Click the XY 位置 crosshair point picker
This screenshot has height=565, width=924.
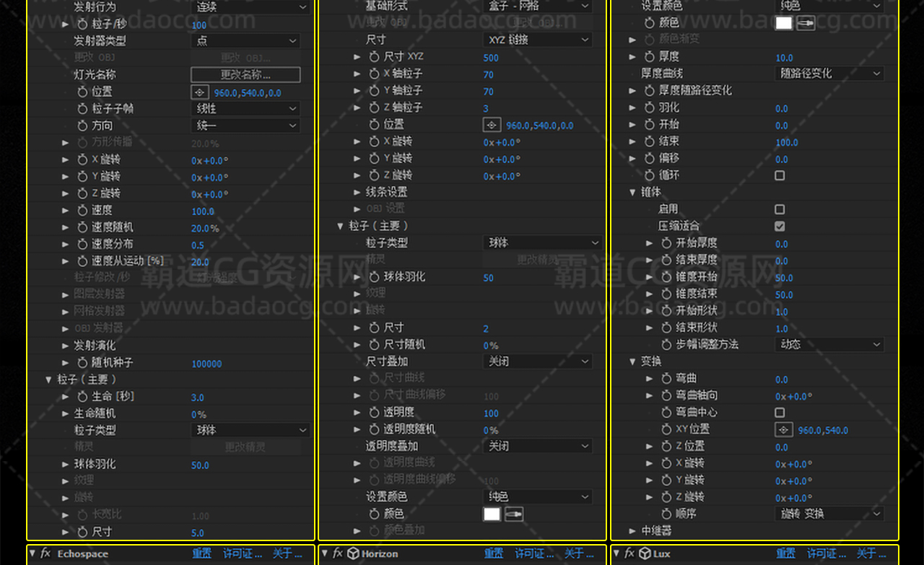point(784,430)
